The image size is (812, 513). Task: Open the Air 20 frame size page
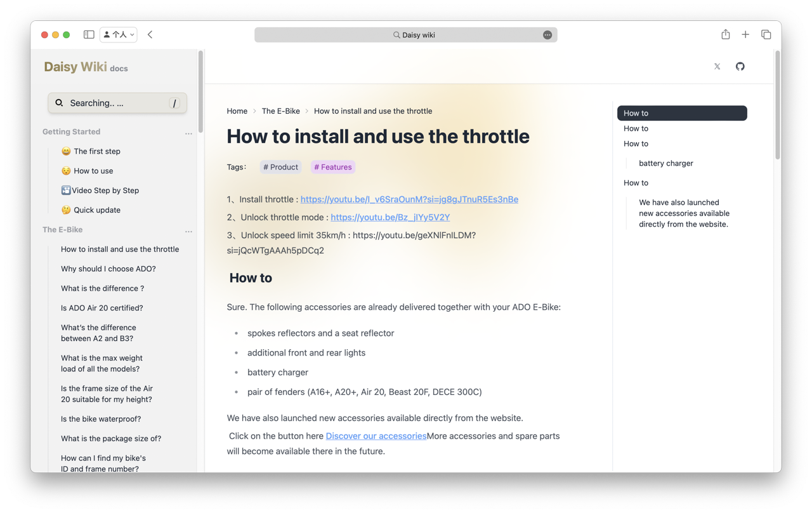point(107,394)
